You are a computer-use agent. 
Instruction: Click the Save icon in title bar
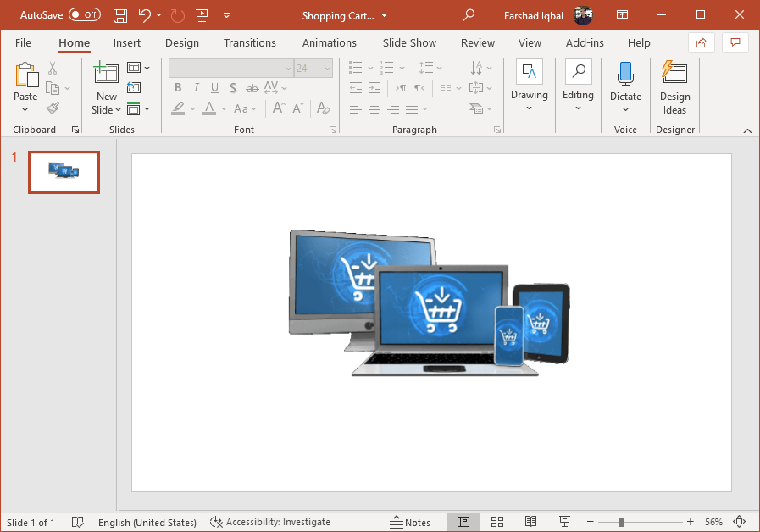coord(120,15)
